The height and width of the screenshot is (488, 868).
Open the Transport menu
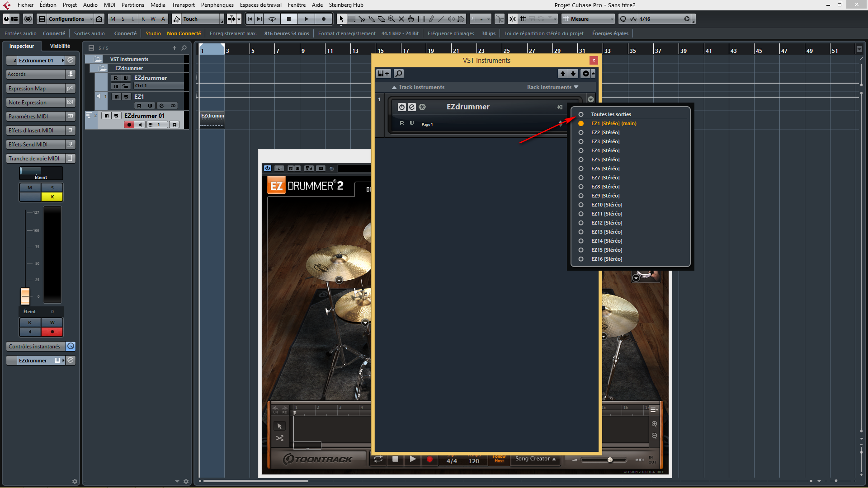(x=183, y=5)
